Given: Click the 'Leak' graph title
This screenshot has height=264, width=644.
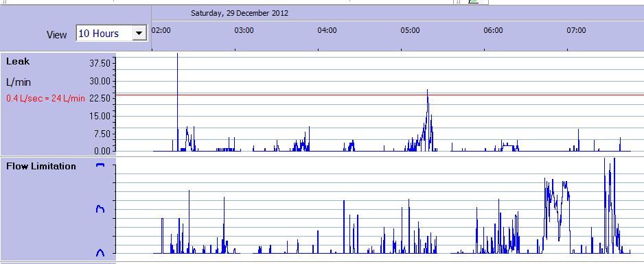Looking at the screenshot, I should [18, 62].
